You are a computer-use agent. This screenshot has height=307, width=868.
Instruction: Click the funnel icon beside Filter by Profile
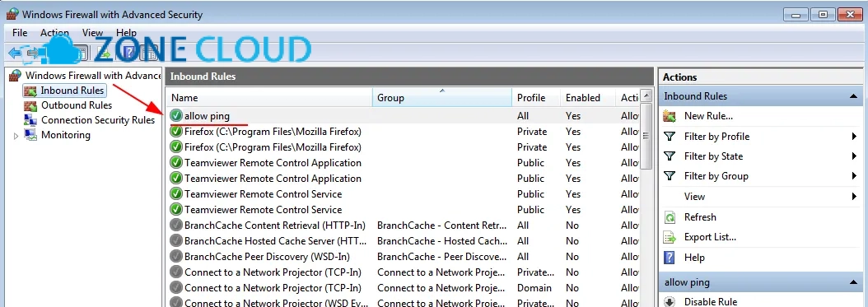[670, 136]
